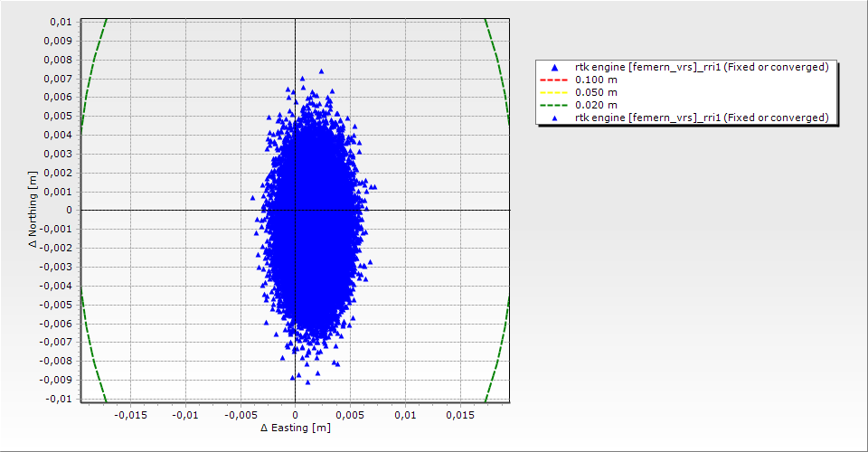Select last rtk engine legend text entry
Viewport: 868px width, 452px height.
coord(702,118)
